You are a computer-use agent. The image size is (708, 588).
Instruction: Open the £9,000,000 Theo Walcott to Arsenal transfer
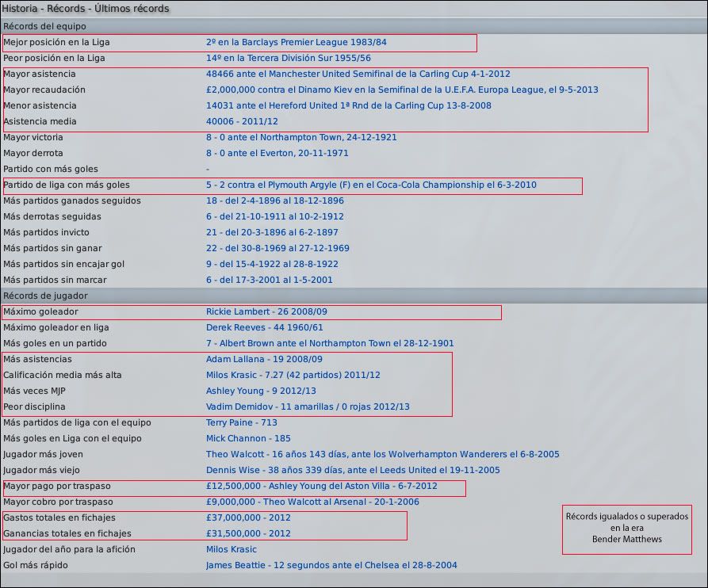(312, 502)
